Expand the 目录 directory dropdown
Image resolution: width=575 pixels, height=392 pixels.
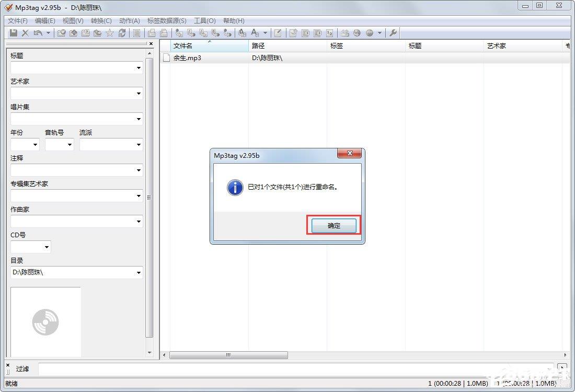point(139,272)
